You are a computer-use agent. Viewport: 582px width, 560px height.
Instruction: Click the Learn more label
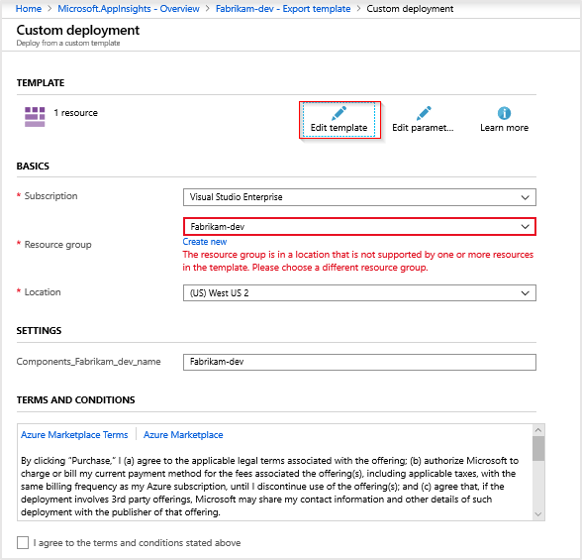504,128
